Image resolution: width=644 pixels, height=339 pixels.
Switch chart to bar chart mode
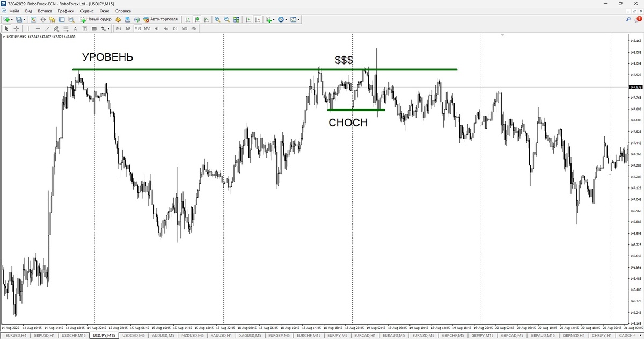click(x=188, y=19)
